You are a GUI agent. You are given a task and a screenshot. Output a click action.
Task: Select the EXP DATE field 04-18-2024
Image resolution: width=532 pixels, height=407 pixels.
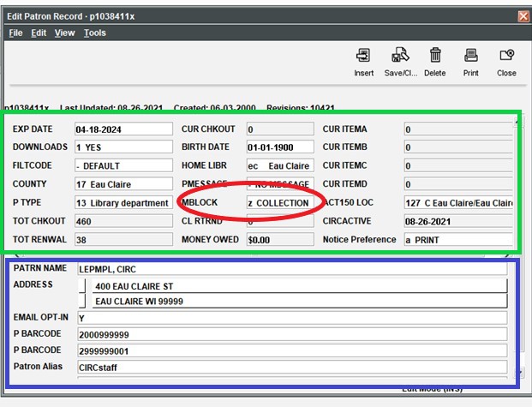pos(123,129)
